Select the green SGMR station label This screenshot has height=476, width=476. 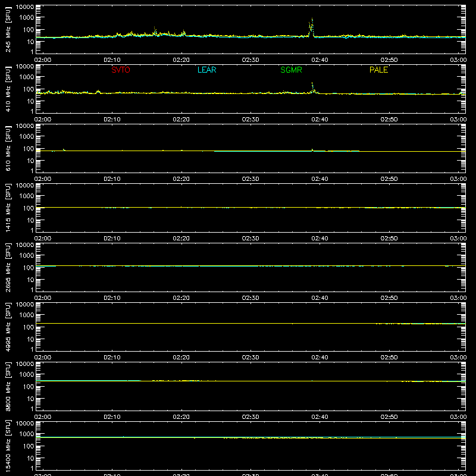(291, 70)
